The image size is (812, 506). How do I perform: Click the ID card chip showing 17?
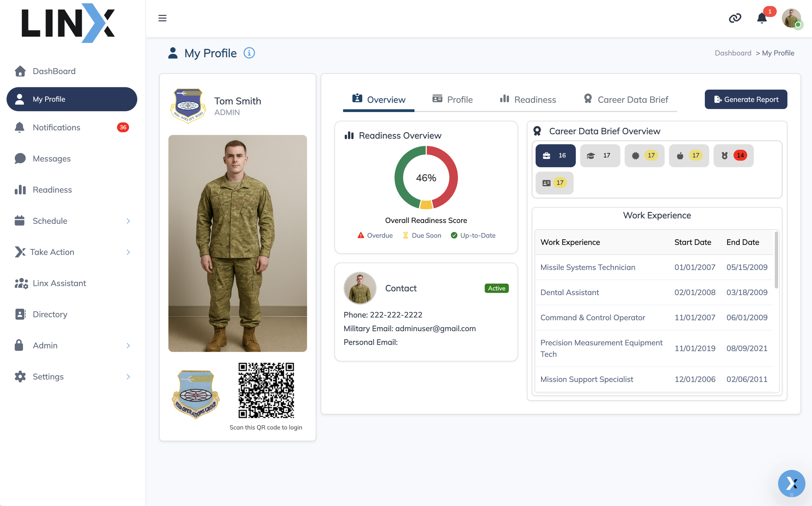tap(554, 183)
